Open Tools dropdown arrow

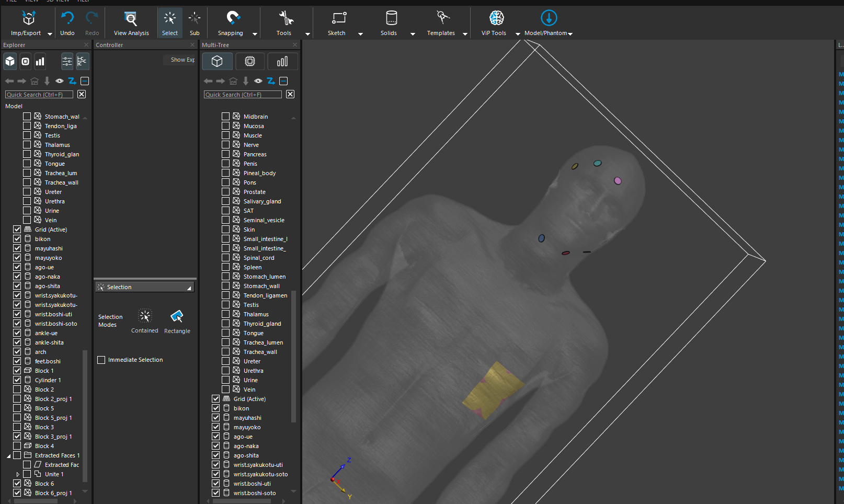click(x=307, y=34)
